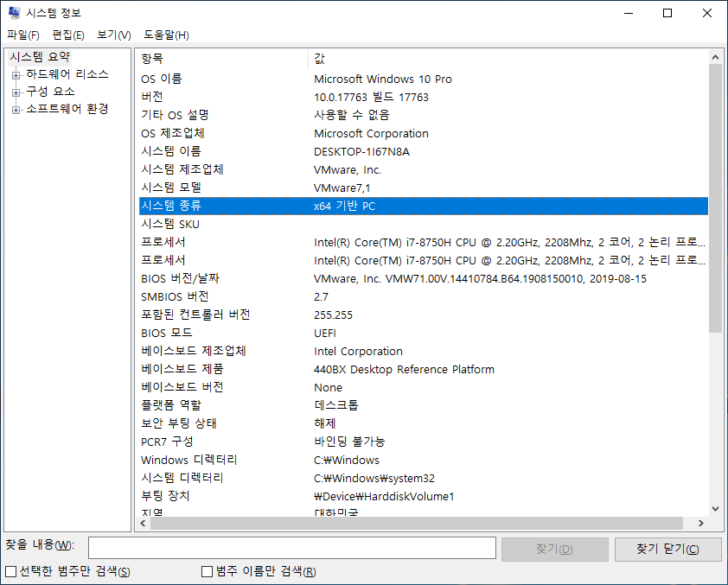728x585 pixels.
Task: Expand the 소프트웨어 환경 node
Action: pyautogui.click(x=16, y=110)
